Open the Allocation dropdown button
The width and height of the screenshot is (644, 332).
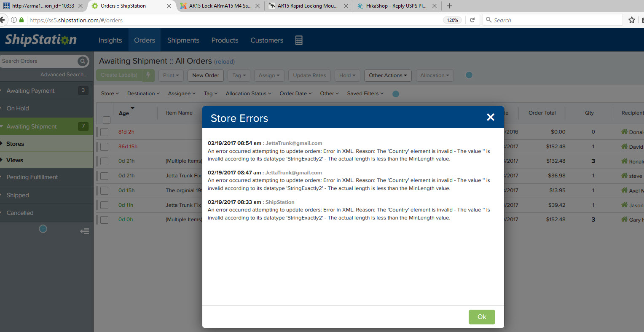[435, 75]
